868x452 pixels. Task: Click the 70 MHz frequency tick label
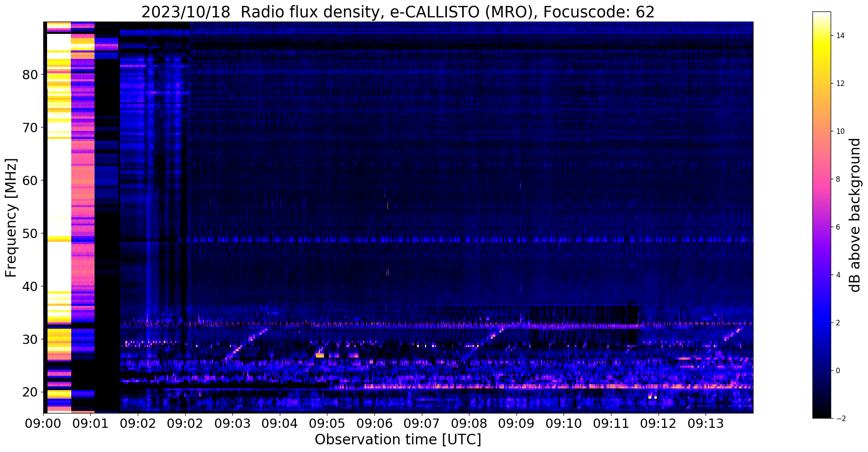(30, 128)
